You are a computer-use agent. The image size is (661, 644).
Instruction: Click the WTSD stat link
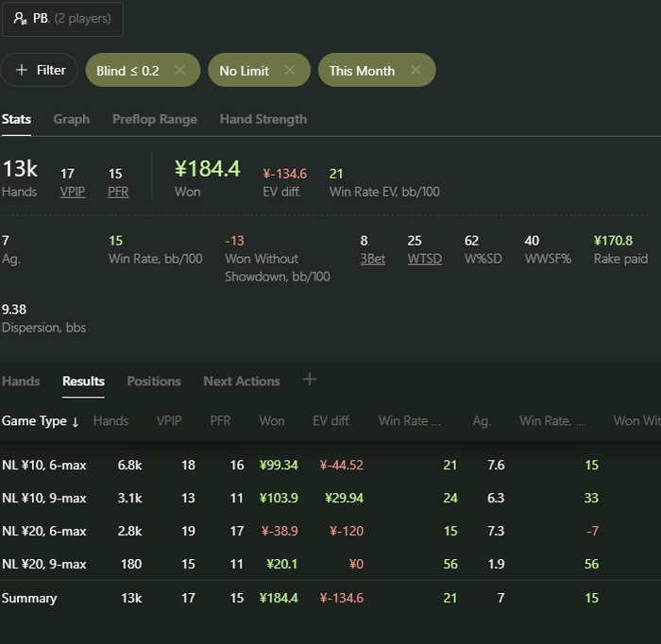424,259
